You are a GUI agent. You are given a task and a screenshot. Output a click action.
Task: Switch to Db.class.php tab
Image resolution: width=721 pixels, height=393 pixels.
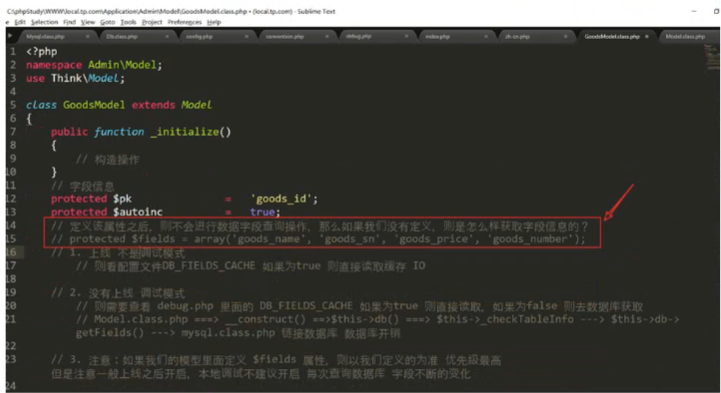click(x=122, y=36)
